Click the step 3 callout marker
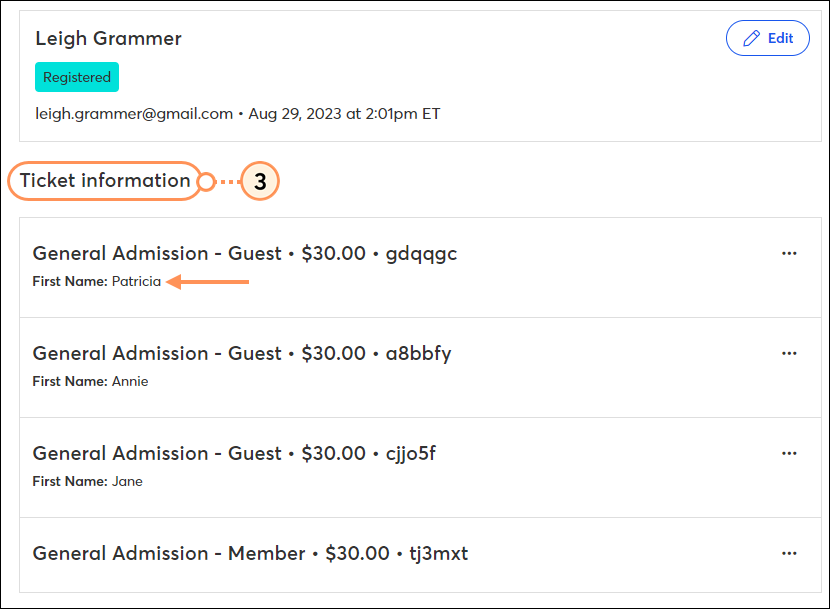The width and height of the screenshot is (830, 609). coord(260,181)
